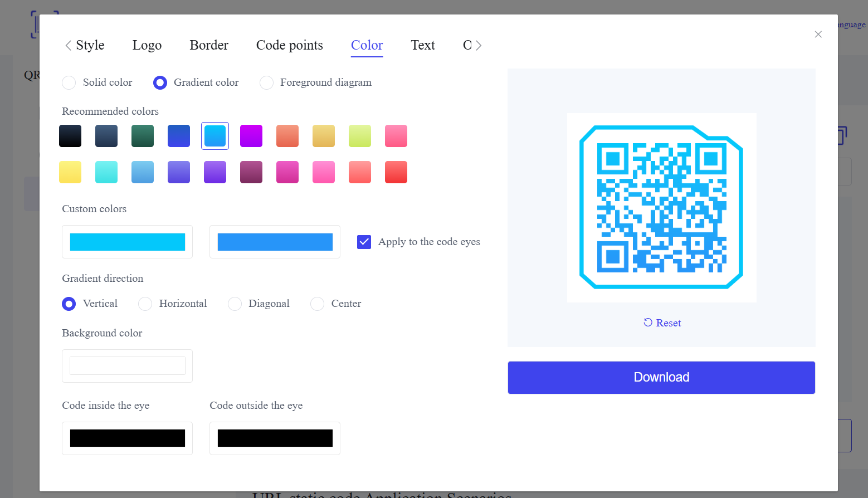868x498 pixels.
Task: Pick the violet purple swatch in second row
Action: [215, 172]
